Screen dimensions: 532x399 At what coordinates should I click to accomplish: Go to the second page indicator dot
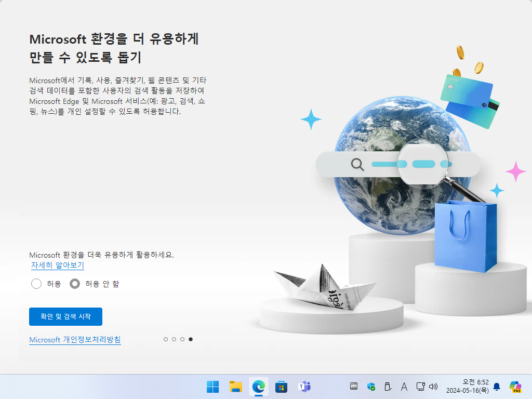(174, 339)
